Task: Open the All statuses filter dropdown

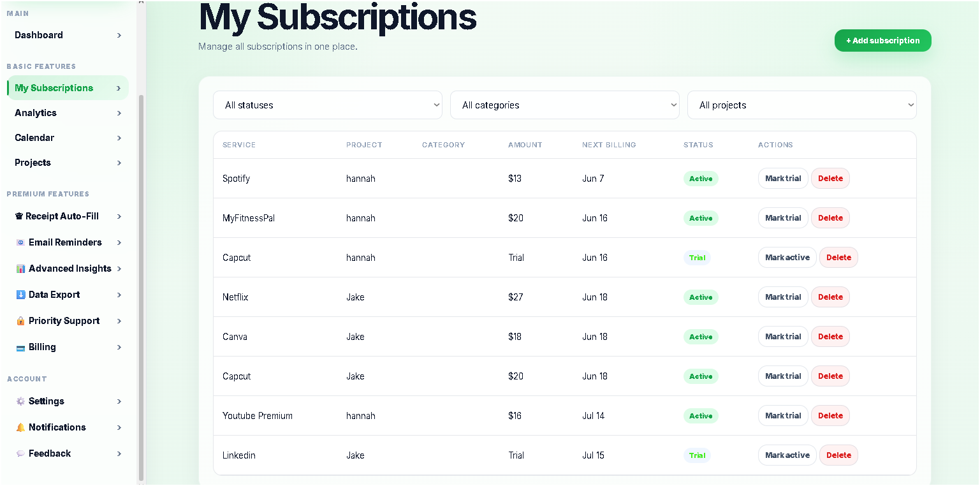Action: (x=328, y=105)
